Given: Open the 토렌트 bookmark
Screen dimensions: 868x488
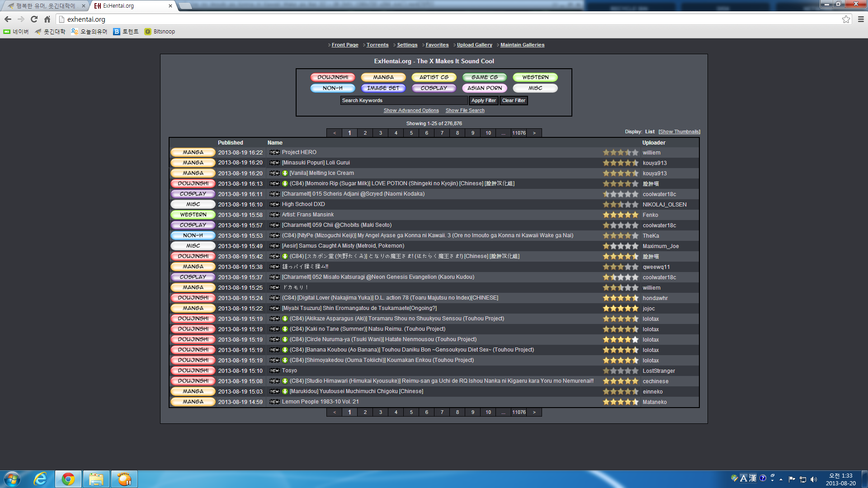Looking at the screenshot, I should click(x=126, y=32).
